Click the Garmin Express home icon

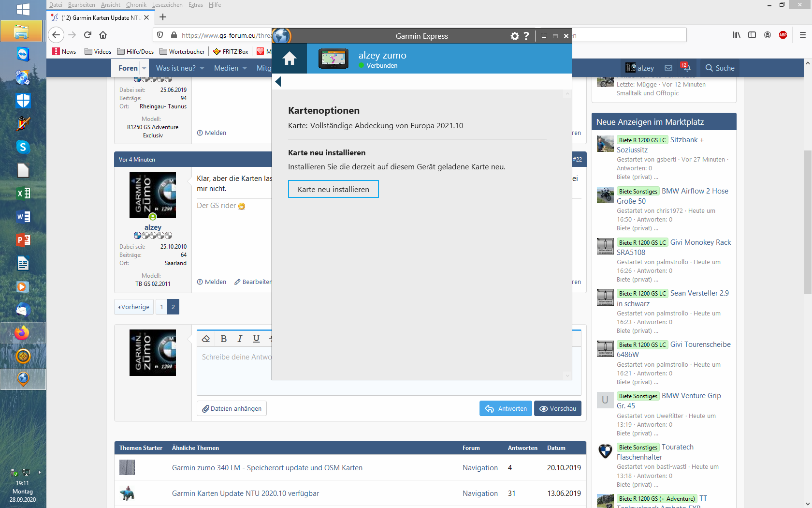290,59
